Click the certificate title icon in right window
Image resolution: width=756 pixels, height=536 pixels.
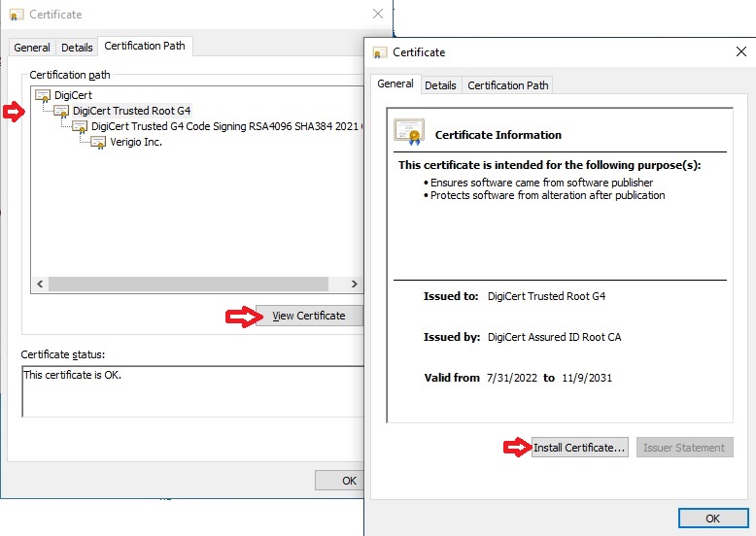[380, 52]
